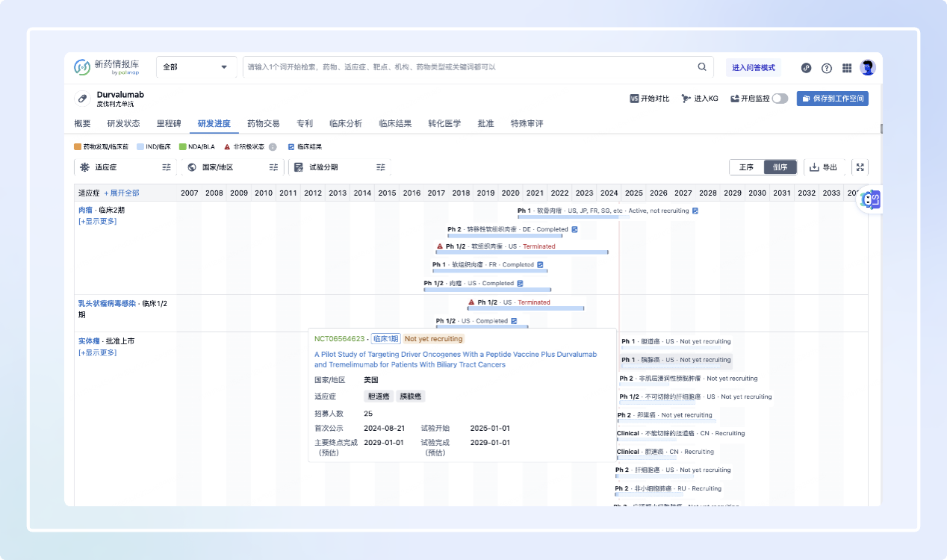Switch to 特殊审评 tab
This screenshot has width=947, height=560.
527,123
